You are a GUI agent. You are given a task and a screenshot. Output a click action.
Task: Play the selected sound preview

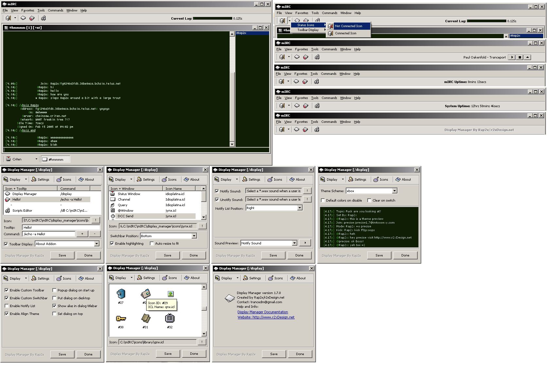click(x=305, y=243)
